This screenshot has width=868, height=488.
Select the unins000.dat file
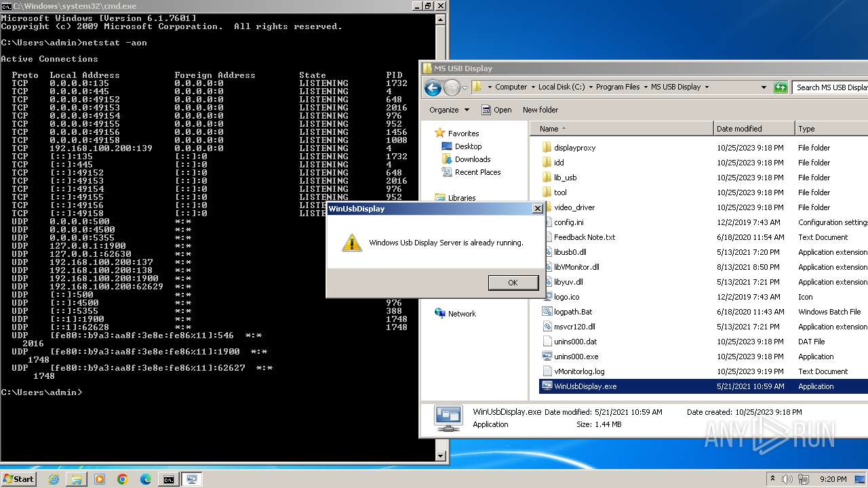click(x=575, y=342)
